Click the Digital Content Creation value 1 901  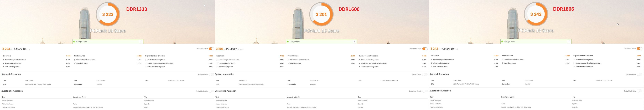pyautogui.click(x=210, y=56)
